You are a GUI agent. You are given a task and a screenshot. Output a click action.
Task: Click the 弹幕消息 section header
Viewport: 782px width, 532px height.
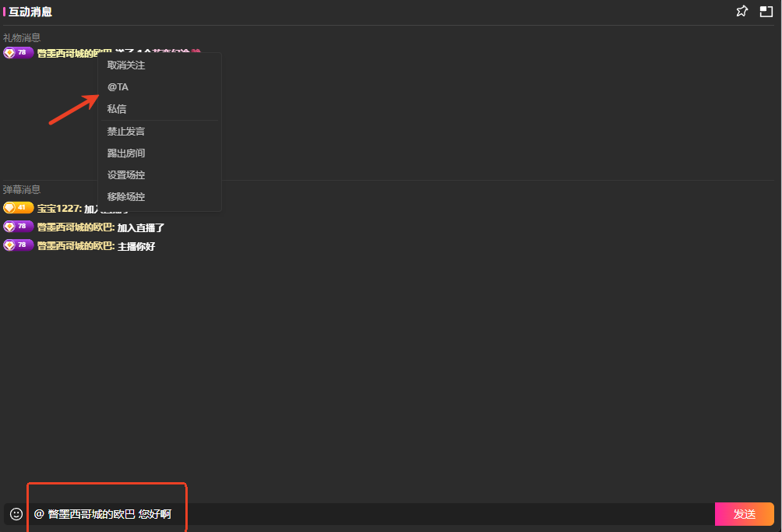pos(22,189)
